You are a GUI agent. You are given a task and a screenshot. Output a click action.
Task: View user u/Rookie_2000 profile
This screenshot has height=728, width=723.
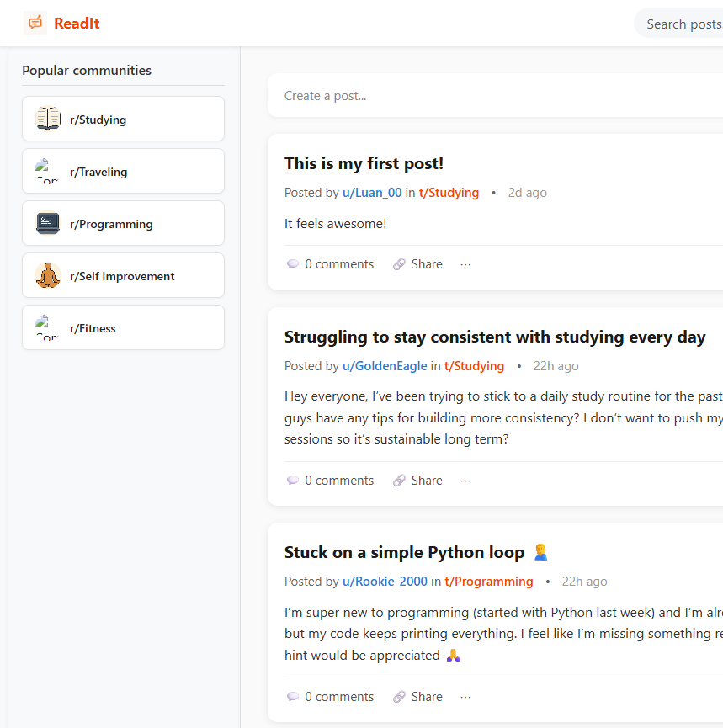(x=385, y=582)
